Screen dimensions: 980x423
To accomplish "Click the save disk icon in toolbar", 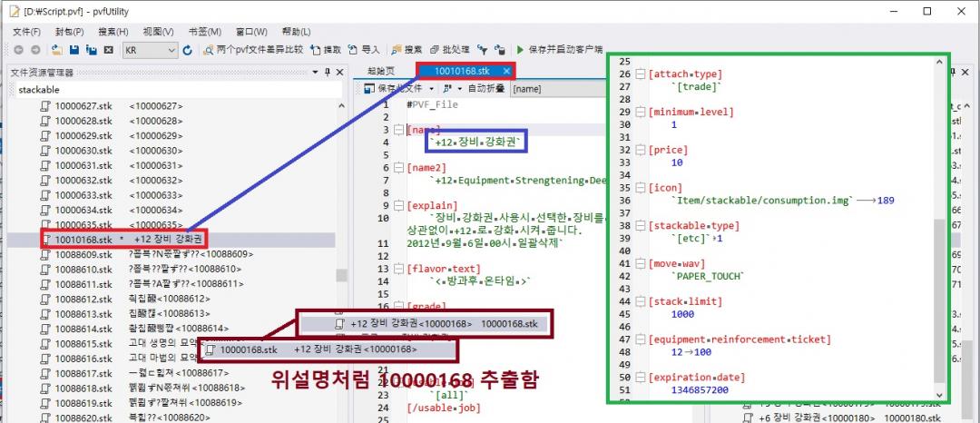I will click(x=75, y=50).
